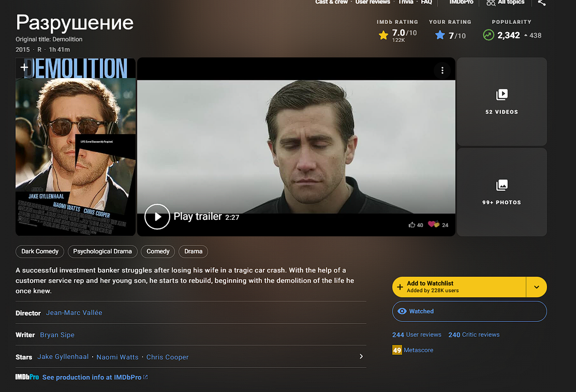The image size is (576, 392).
Task: Open director Jean-Marc Vallée's page
Action: click(74, 313)
